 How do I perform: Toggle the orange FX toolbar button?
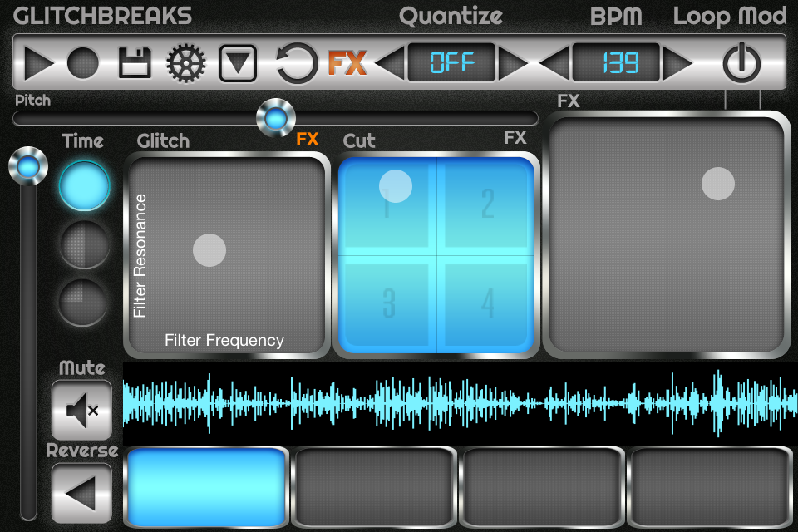(347, 63)
